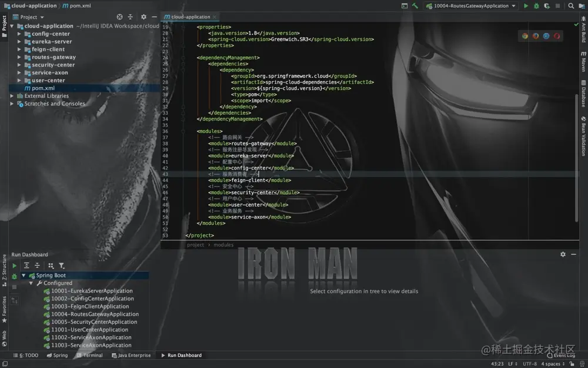Open pom.xml preview in Opera browser
The image size is (588, 368).
pyautogui.click(x=557, y=36)
